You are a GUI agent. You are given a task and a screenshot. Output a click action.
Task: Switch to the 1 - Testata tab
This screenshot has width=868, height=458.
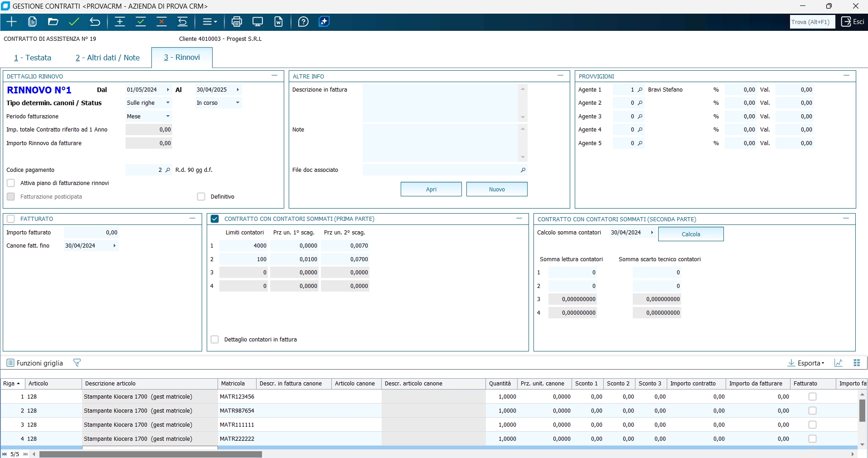(33, 58)
